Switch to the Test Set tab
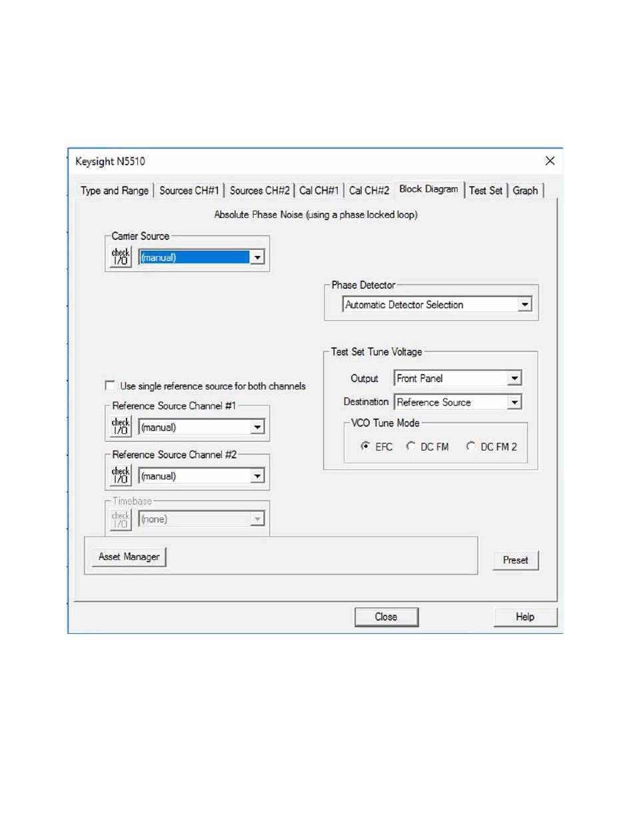The width and height of the screenshot is (633, 840). click(486, 191)
